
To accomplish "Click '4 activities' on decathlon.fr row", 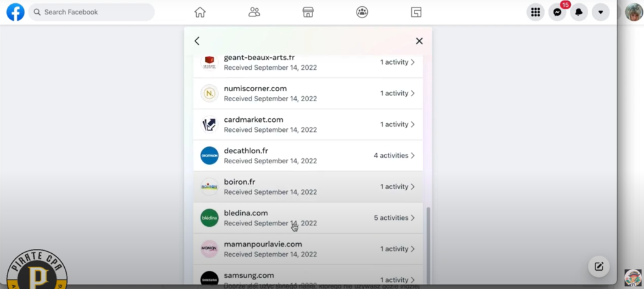I will click(391, 156).
